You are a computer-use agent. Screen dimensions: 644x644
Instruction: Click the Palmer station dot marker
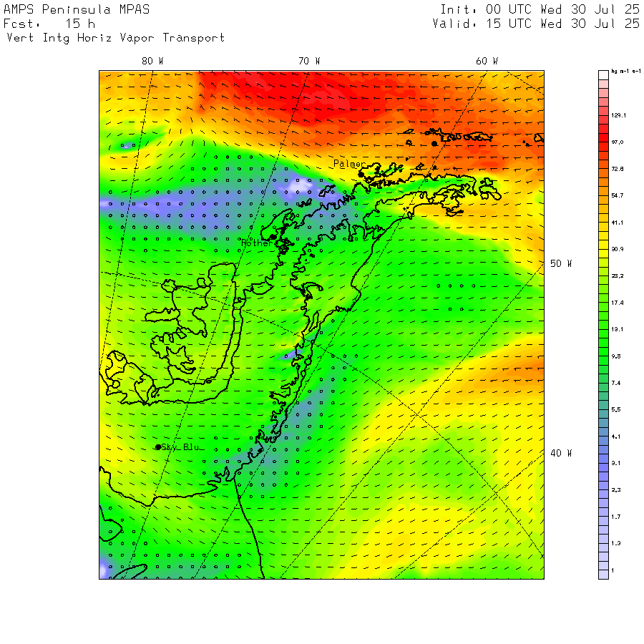coord(361,175)
